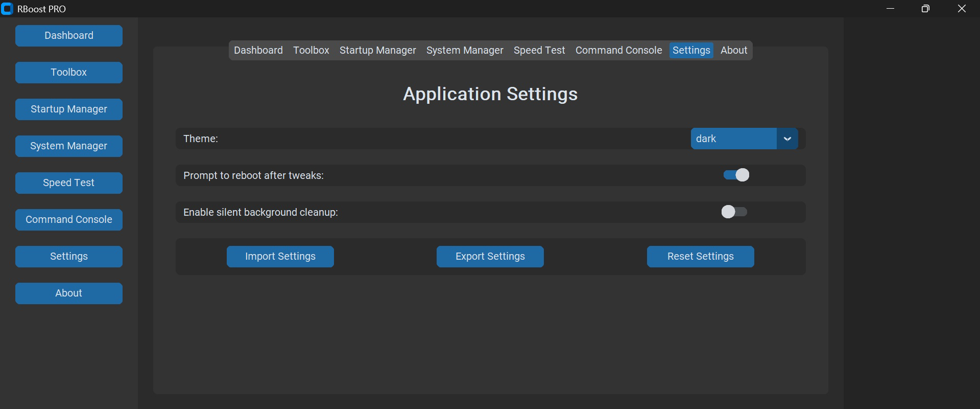
Task: Switch to the Startup Manager tab in top bar
Action: coord(378,50)
